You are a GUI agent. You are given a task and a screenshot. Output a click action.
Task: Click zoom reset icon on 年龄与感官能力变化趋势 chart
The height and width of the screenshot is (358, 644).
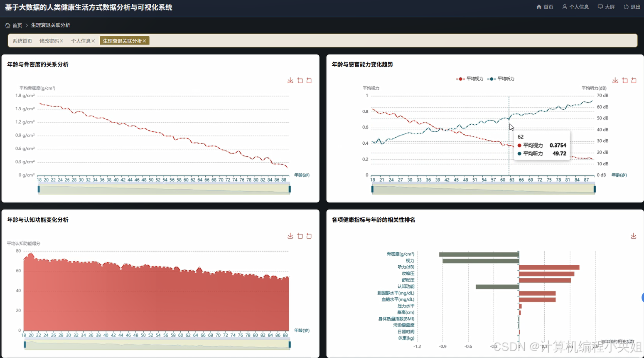[x=634, y=81]
